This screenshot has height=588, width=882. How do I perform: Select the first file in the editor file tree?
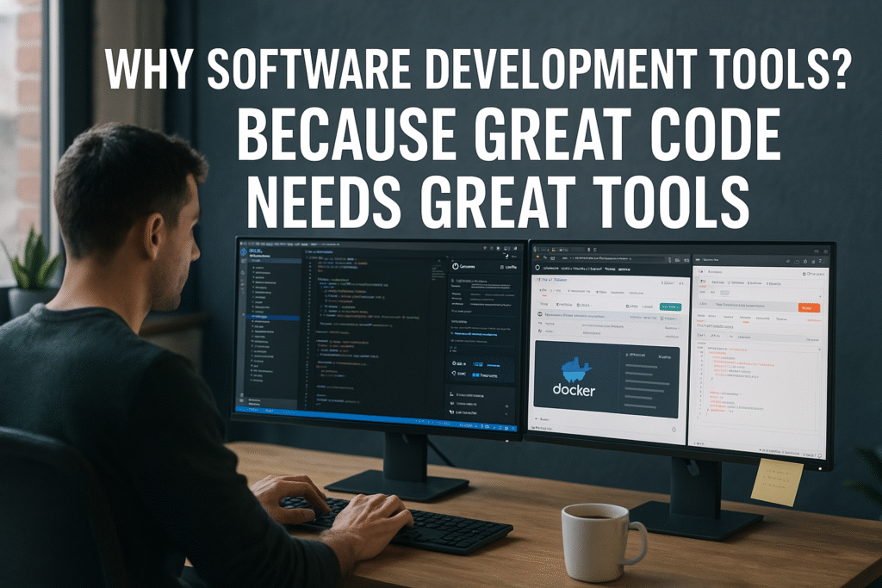pos(260,268)
